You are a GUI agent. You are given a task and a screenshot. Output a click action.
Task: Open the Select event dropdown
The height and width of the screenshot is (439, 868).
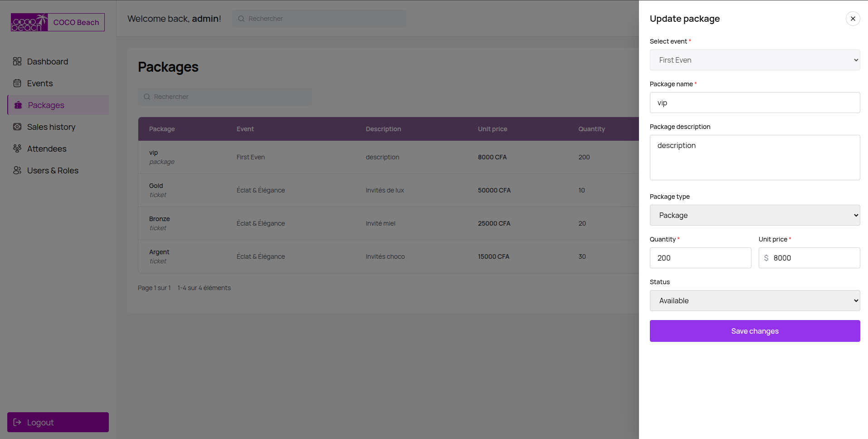pyautogui.click(x=755, y=60)
